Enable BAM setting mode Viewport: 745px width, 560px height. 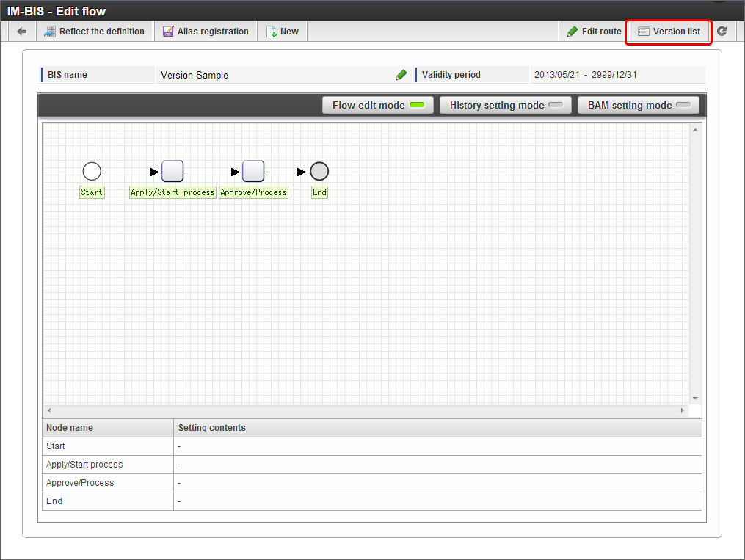point(638,105)
